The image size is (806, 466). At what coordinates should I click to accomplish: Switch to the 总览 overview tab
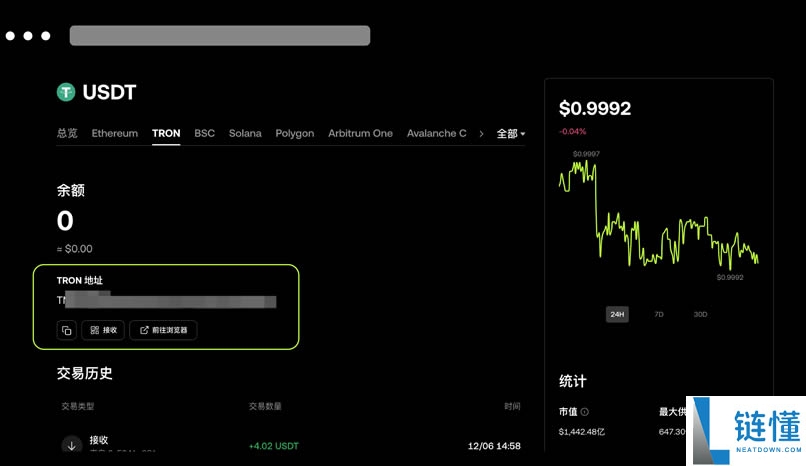coord(67,133)
